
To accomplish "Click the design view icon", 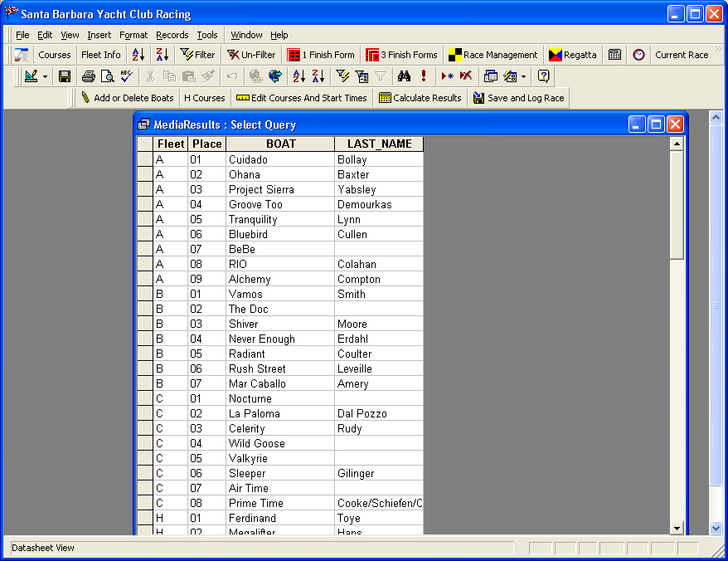I will tap(32, 76).
